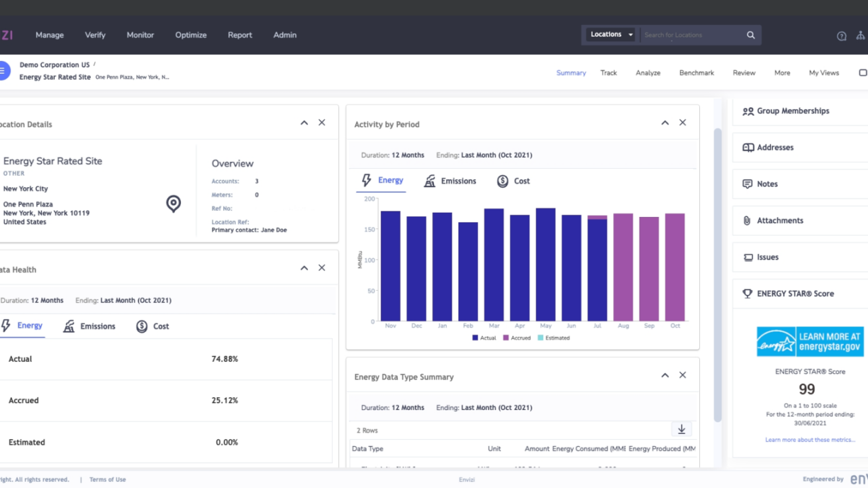Select Energy tab in Data Health
868x488 pixels.
click(x=22, y=326)
